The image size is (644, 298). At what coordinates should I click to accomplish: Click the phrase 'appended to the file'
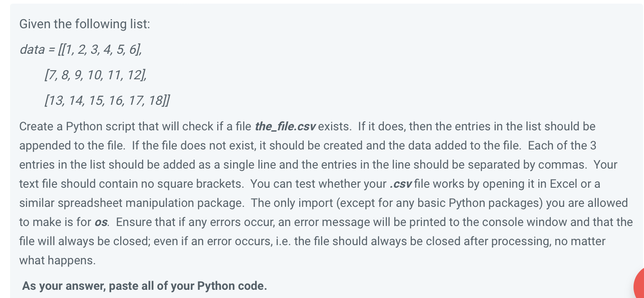pos(72,145)
